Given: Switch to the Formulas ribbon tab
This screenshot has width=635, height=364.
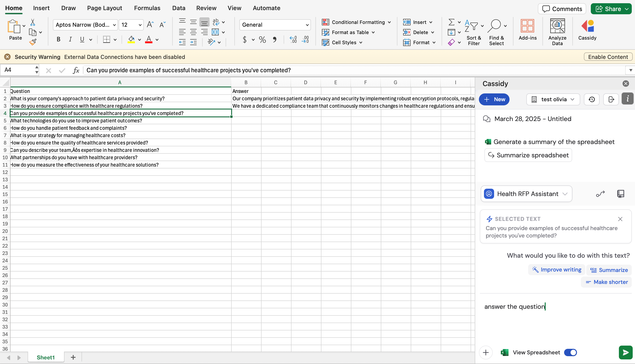Looking at the screenshot, I should tap(147, 8).
